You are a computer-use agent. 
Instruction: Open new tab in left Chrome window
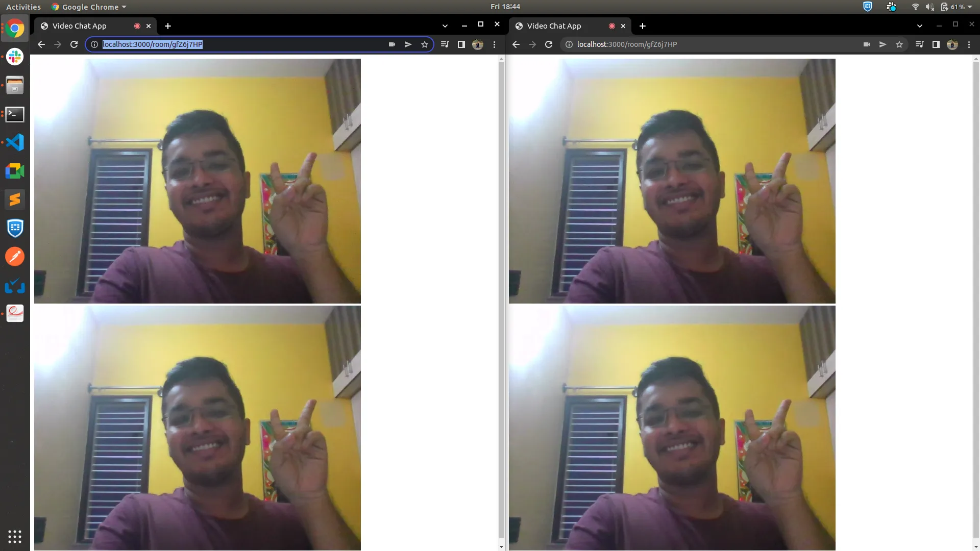168,26
